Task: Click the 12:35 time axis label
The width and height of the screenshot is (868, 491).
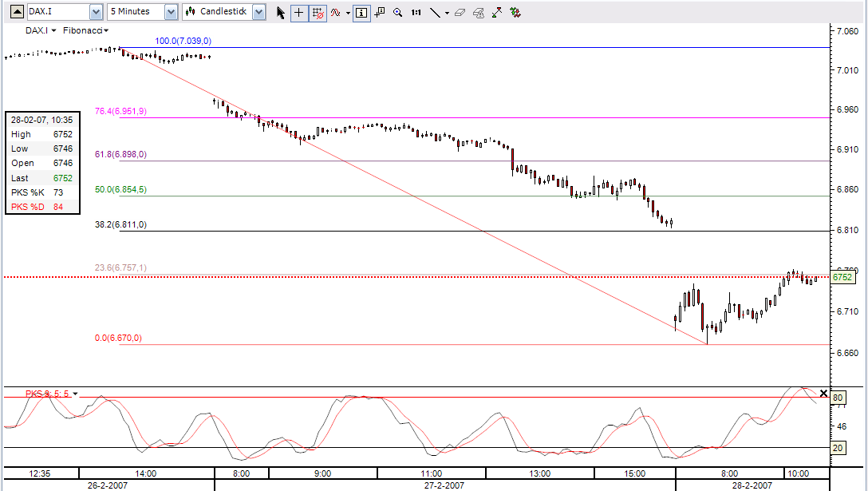Action: click(x=39, y=473)
